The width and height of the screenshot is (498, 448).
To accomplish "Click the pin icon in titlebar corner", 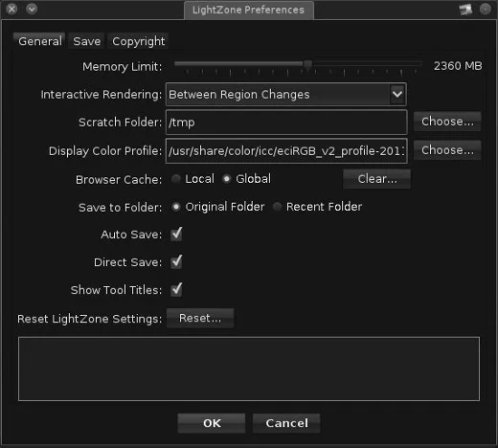I will coord(465,10).
